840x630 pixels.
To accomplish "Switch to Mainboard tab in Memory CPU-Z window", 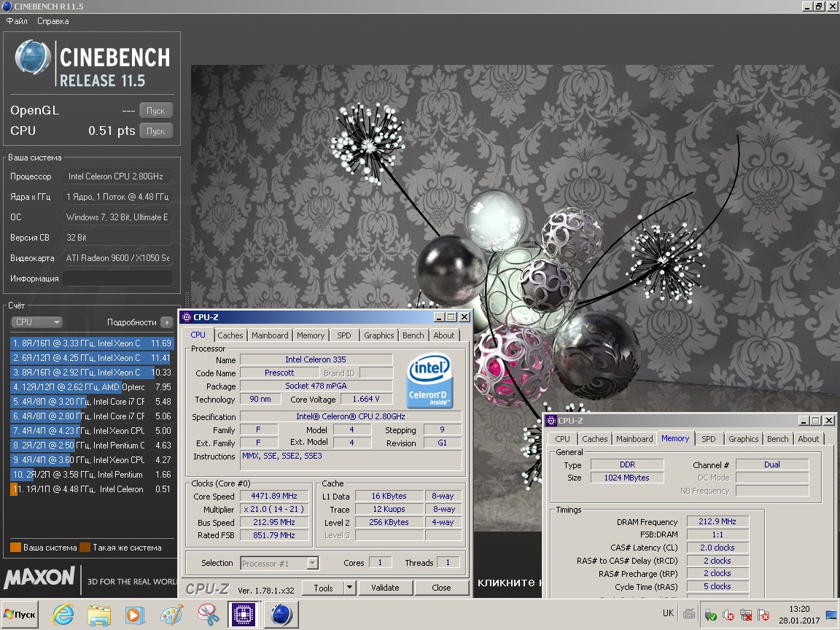I will [x=634, y=439].
